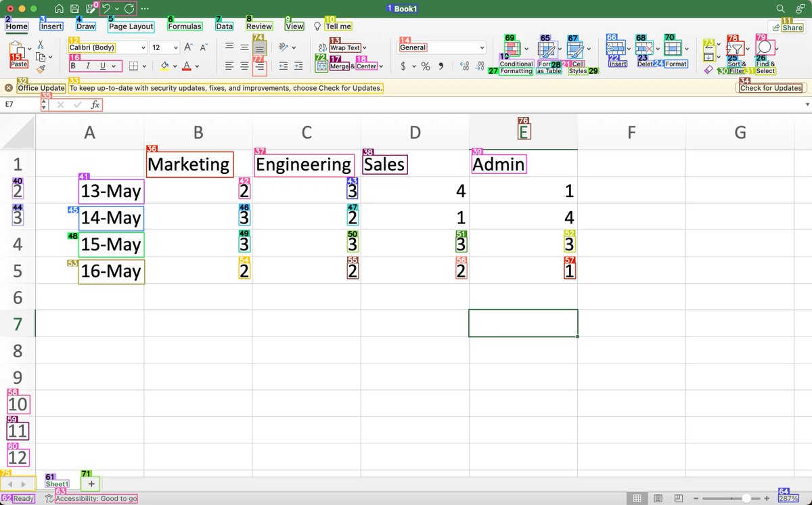Expand the formula bar chevron

click(x=807, y=105)
